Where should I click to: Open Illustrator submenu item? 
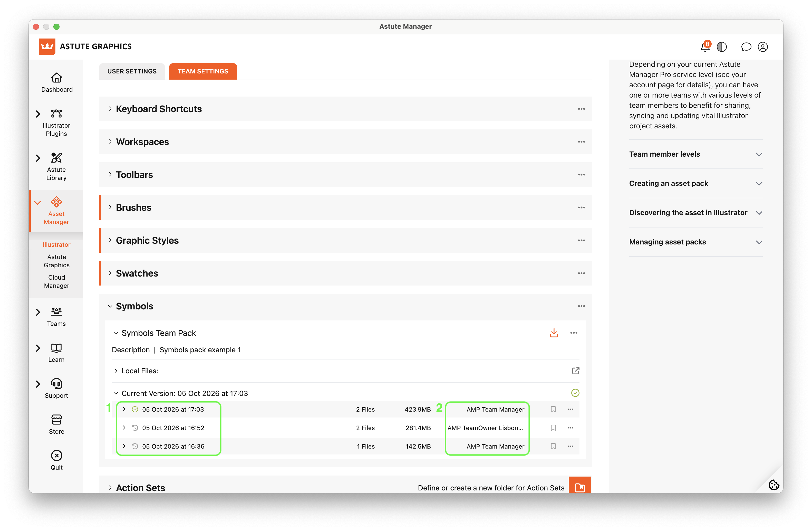[57, 245]
